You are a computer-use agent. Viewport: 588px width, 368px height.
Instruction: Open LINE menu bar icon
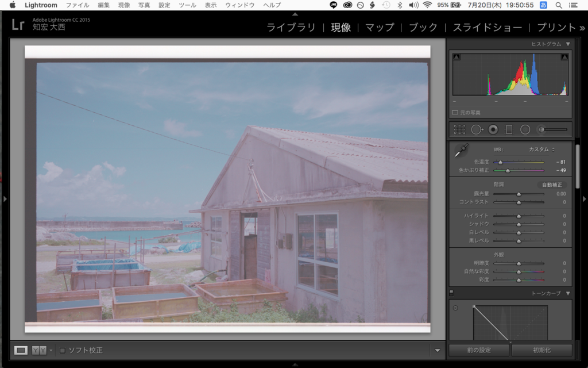333,5
